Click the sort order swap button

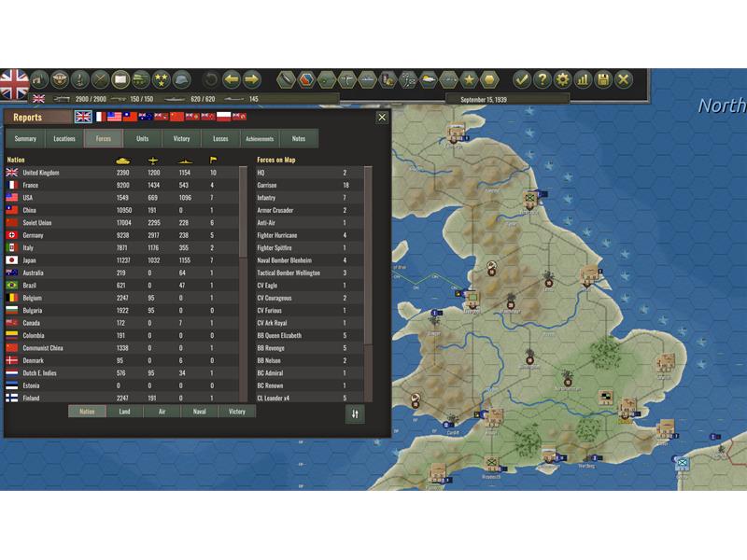(355, 413)
